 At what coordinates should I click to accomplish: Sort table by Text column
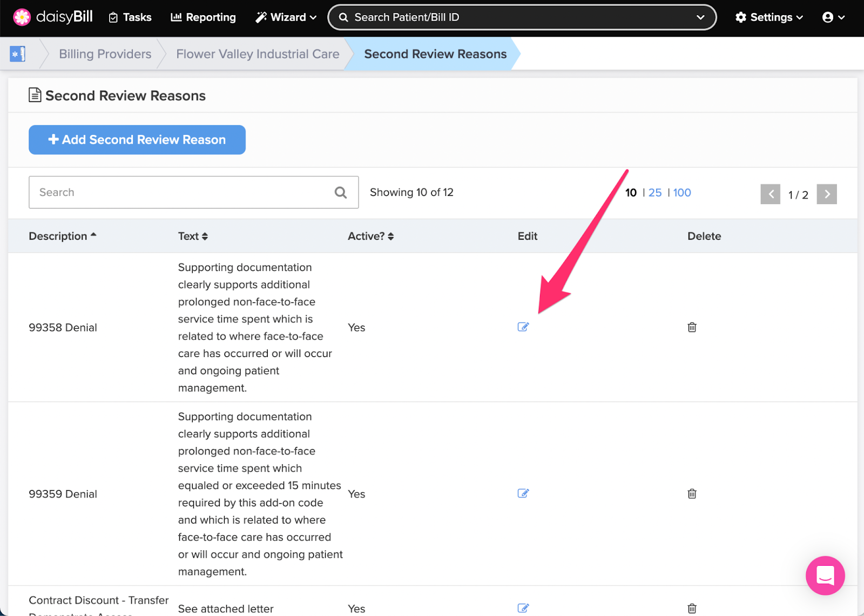click(193, 236)
